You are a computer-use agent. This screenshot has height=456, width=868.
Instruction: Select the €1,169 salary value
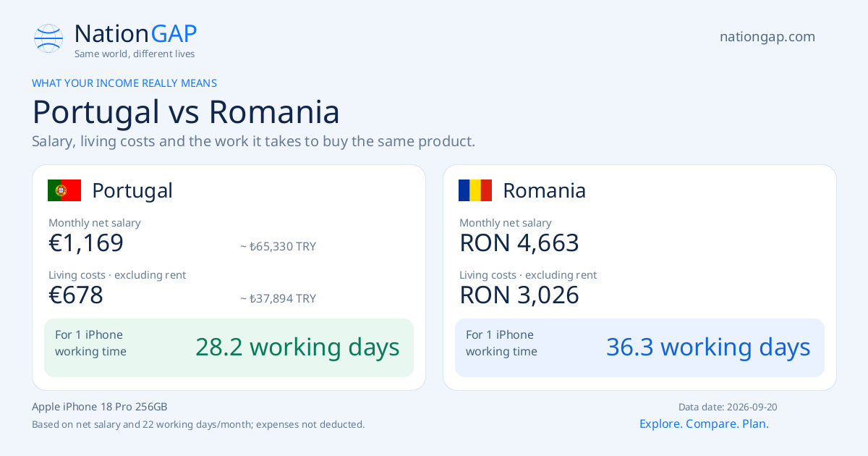pos(86,243)
